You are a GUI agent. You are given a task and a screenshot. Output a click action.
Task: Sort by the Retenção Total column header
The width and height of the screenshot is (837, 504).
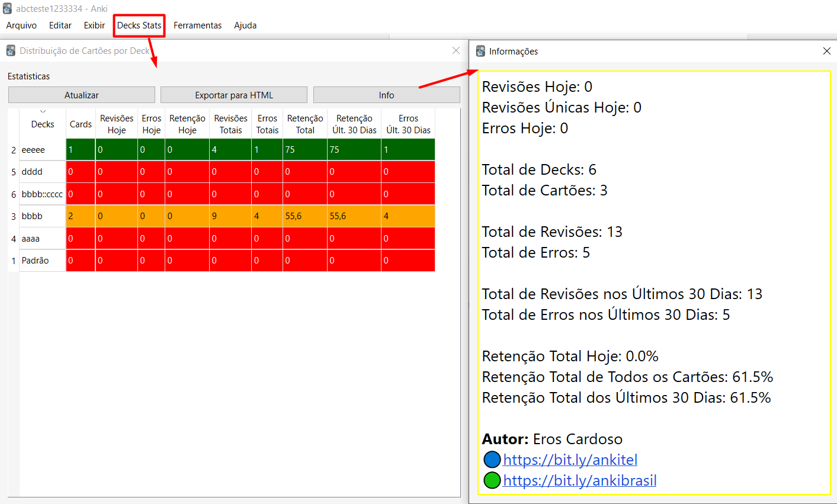[305, 124]
